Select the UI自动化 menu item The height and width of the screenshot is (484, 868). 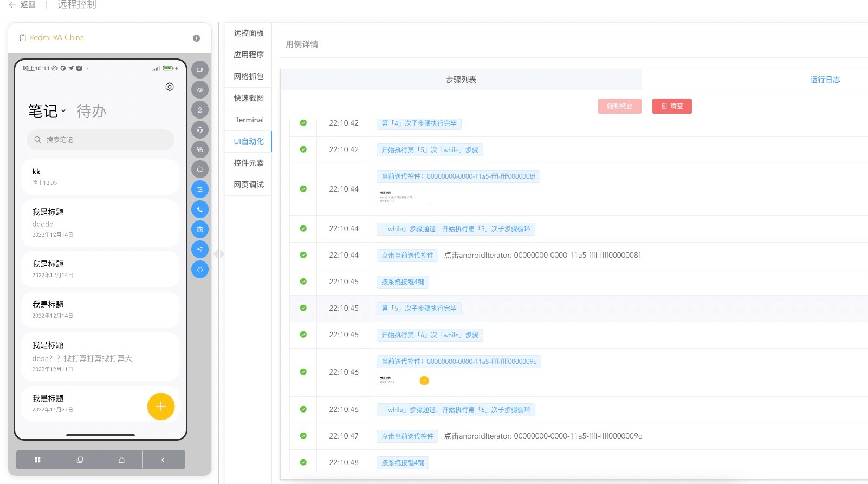[249, 141]
